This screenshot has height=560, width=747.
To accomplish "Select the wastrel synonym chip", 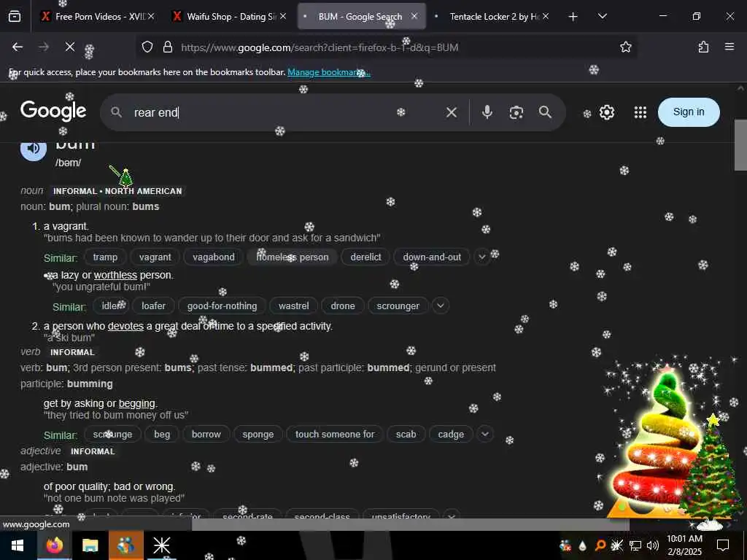I will pos(293,306).
